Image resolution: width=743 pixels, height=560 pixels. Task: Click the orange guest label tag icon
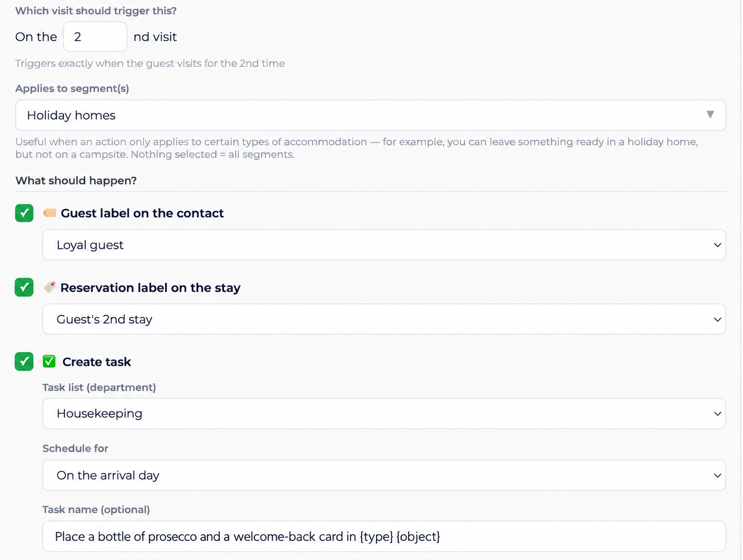[49, 213]
